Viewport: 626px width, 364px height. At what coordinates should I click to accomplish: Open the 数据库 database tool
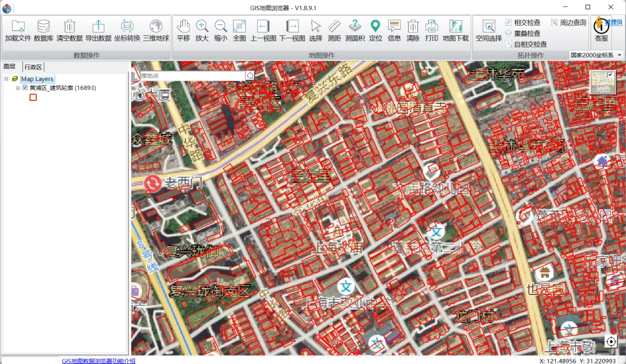coord(43,26)
